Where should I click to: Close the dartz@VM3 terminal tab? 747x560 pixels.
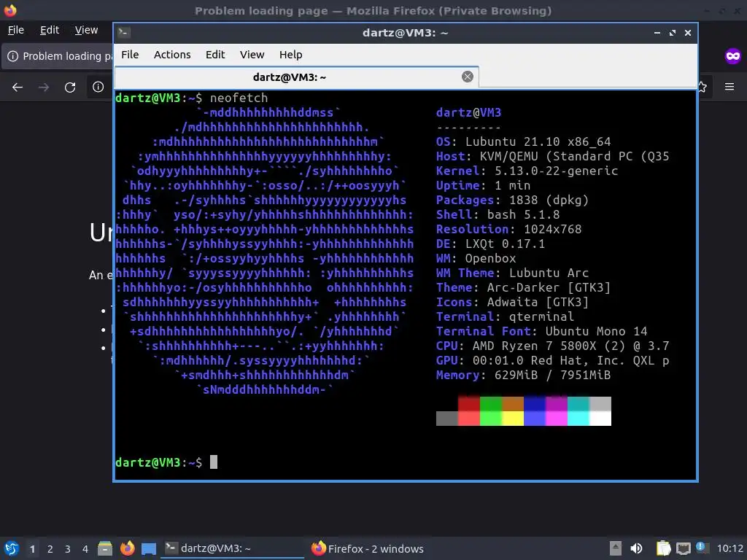pos(468,77)
